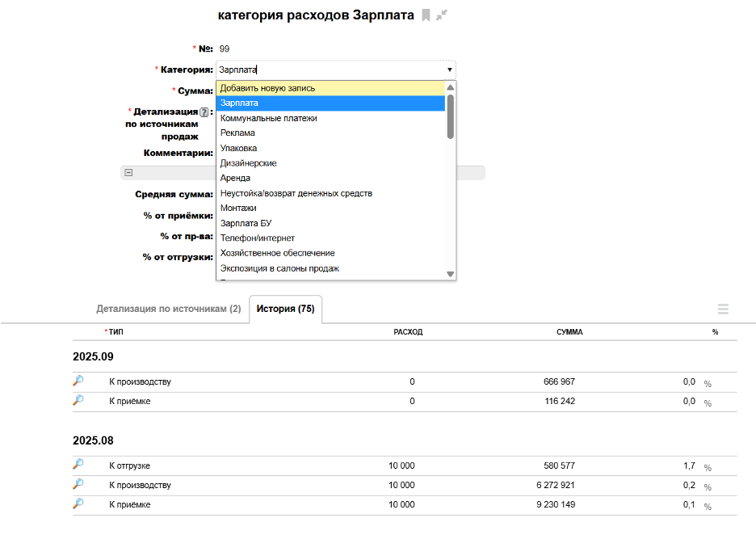This screenshot has height=535, width=756.
Task: Open magnifier for 2025.08 К приёмке row
Action: coord(78,503)
